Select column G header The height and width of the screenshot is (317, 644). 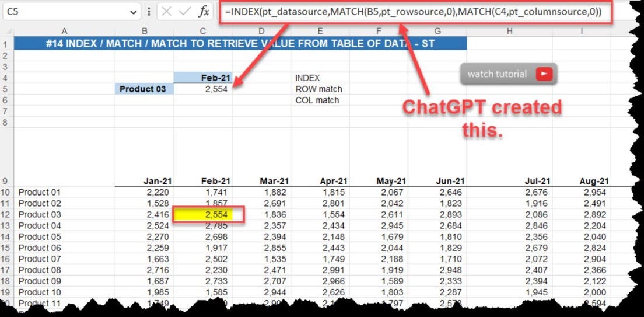click(437, 32)
